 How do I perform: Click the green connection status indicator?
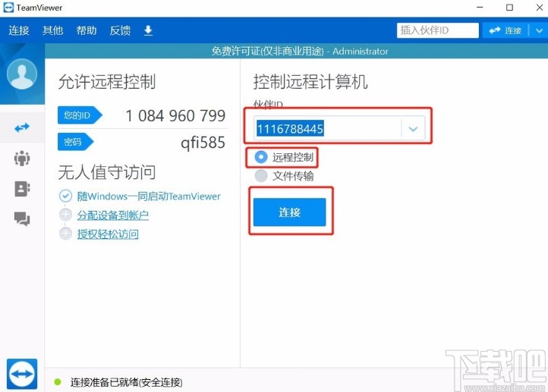coord(58,382)
